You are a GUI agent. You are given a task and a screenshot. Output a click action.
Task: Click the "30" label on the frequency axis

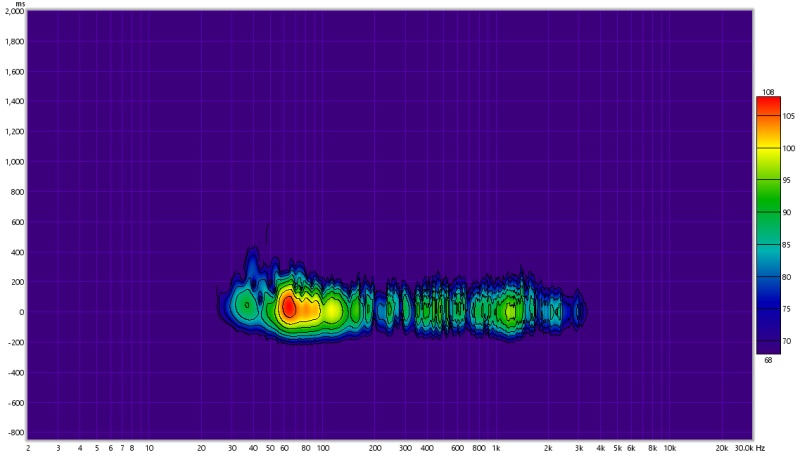coord(232,448)
